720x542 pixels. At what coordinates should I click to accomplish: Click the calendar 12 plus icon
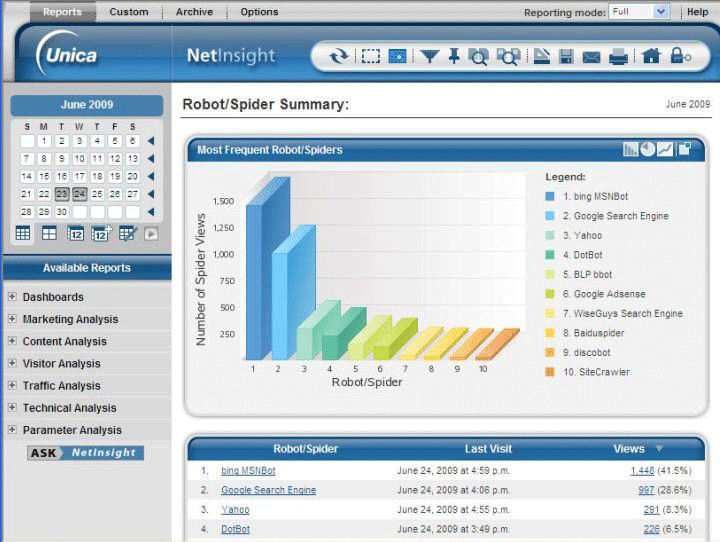point(101,233)
